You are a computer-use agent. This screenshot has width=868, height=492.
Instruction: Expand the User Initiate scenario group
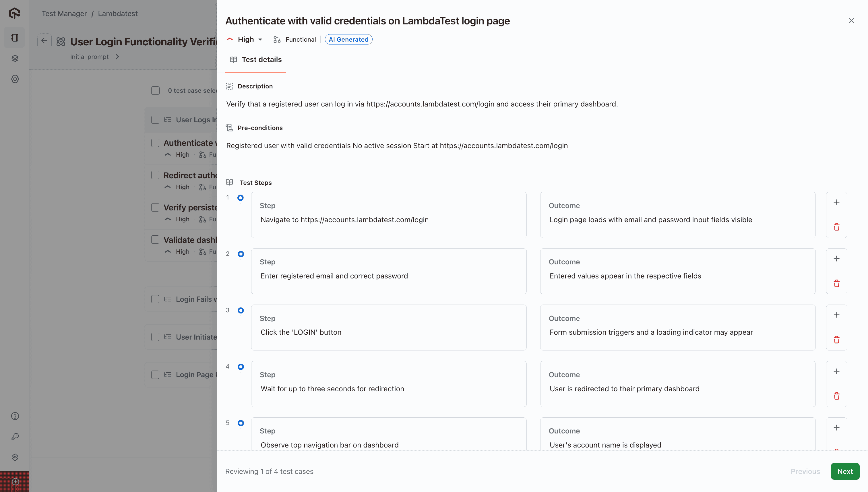168,337
